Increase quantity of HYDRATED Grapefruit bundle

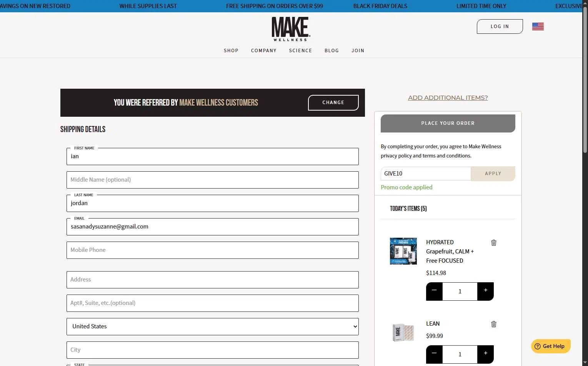[x=485, y=291]
